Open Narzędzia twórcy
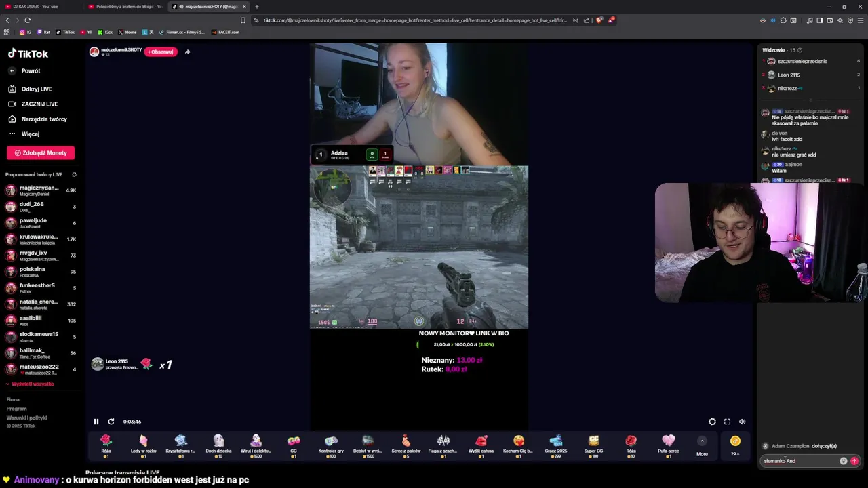Viewport: 868px width, 488px height. click(x=37, y=119)
